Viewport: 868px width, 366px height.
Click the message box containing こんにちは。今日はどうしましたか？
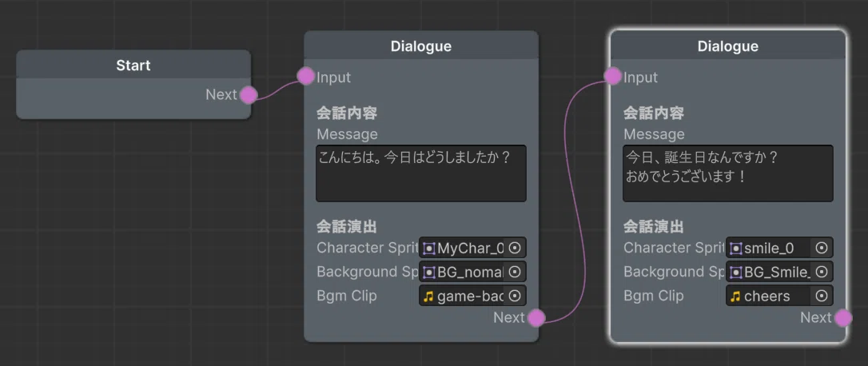point(421,173)
